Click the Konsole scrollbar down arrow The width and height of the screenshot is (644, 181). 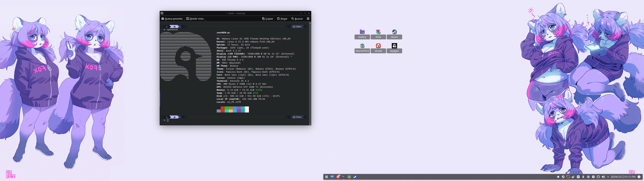310,124
